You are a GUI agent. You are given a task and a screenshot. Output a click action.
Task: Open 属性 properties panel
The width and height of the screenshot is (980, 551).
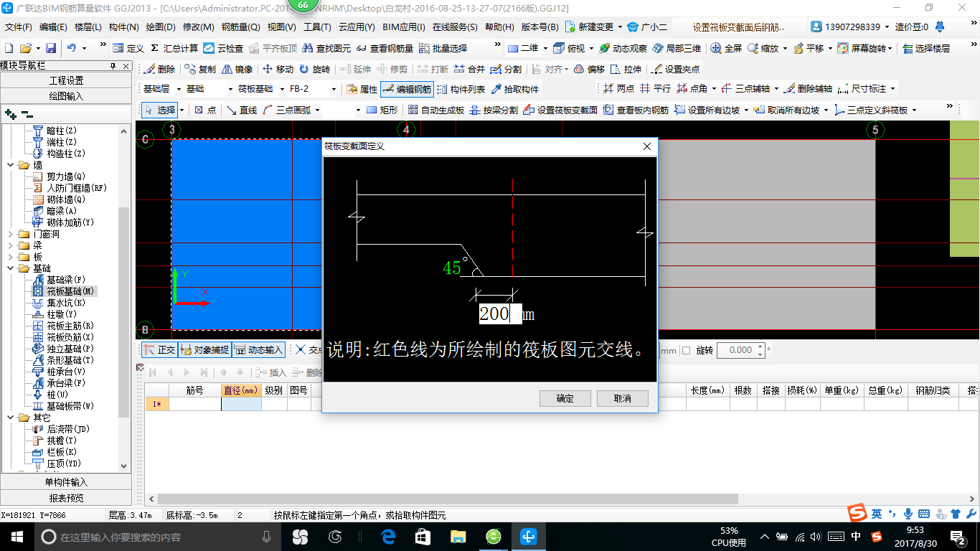coord(362,90)
